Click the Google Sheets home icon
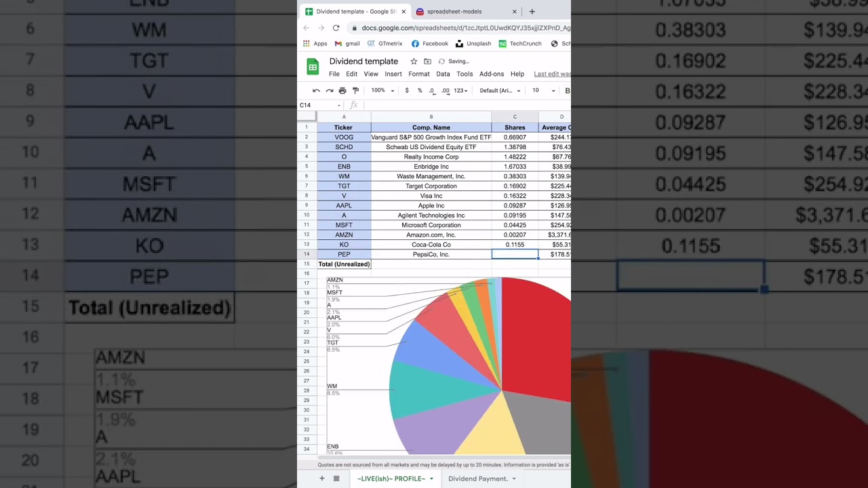The width and height of the screenshot is (868, 488). coord(313,66)
